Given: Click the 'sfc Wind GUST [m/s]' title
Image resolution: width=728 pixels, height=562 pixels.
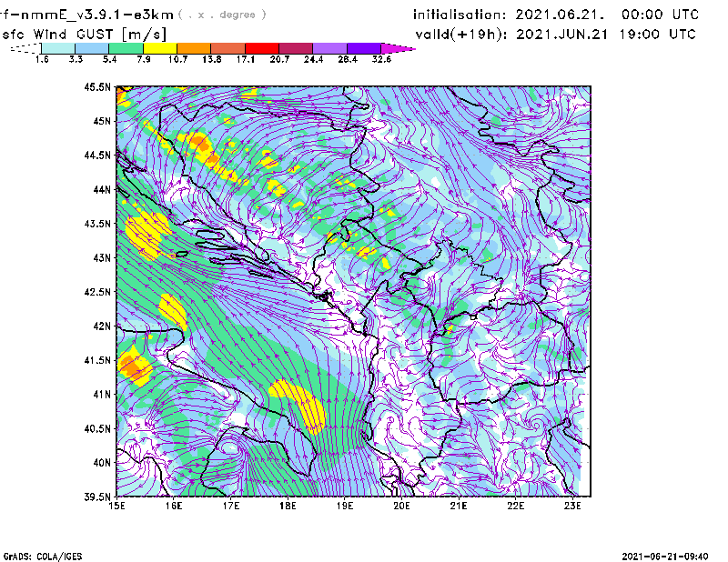Looking at the screenshot, I should [84, 35].
